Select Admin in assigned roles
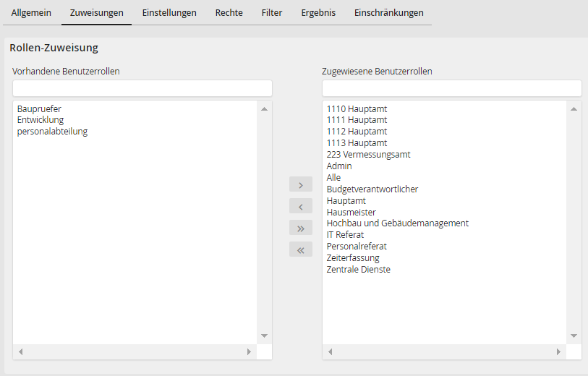The width and height of the screenshot is (588, 376). (339, 166)
